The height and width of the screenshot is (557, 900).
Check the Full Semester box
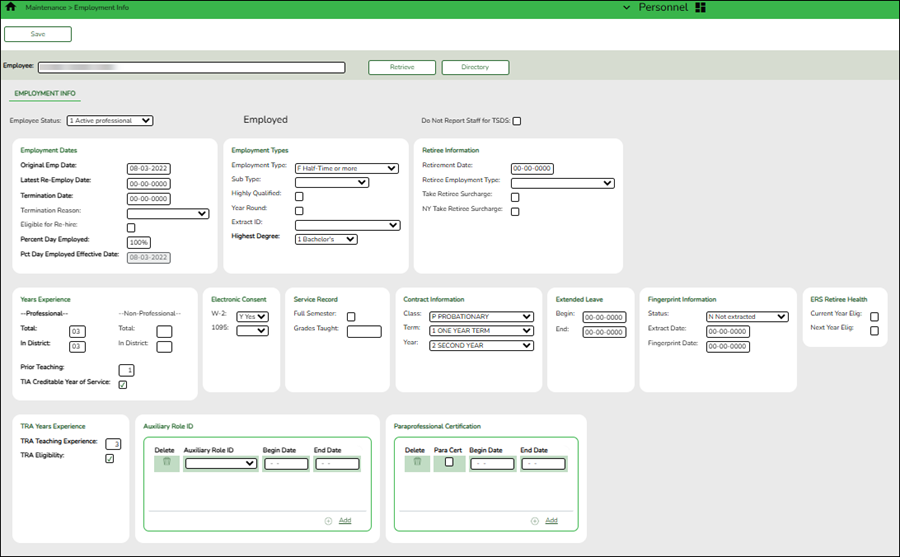point(351,316)
